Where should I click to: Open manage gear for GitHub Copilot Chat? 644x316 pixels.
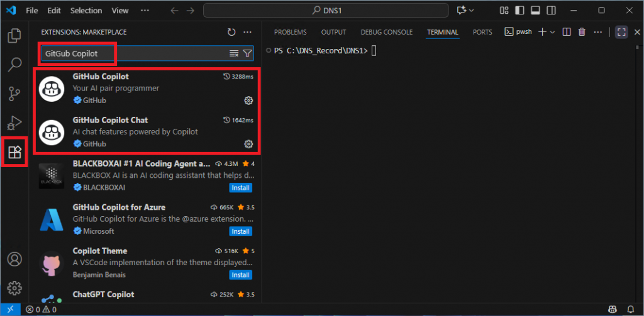coord(248,144)
